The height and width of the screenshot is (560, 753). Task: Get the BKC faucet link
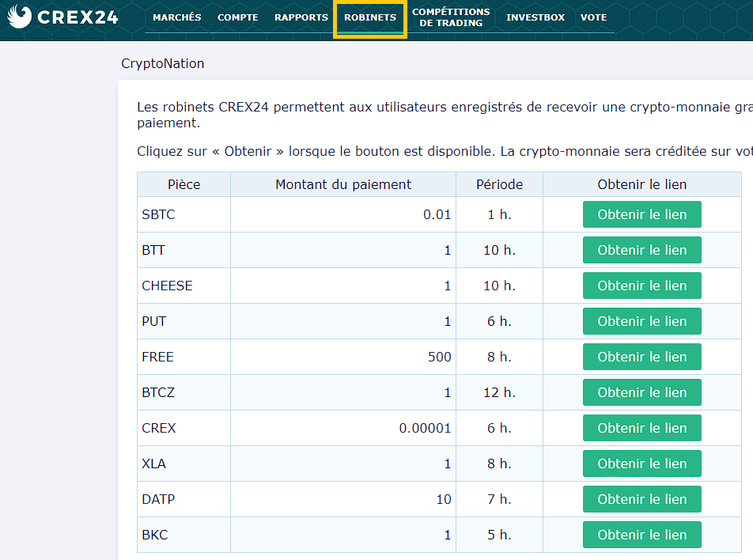tap(642, 534)
